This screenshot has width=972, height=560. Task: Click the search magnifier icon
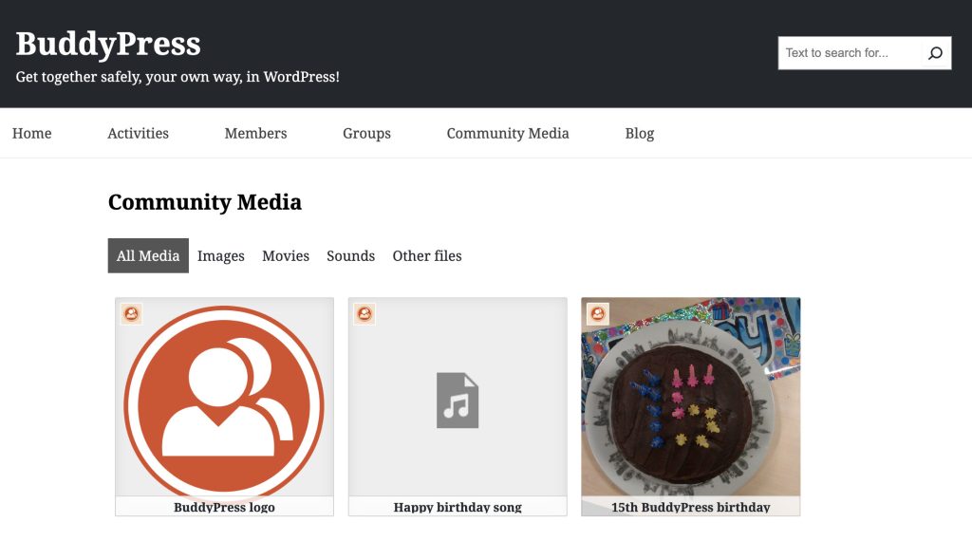935,53
